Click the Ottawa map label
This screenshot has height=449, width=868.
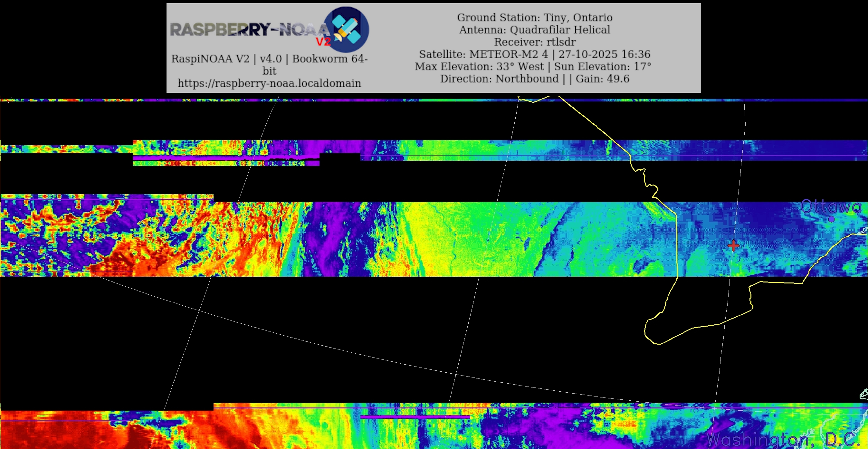pos(830,206)
